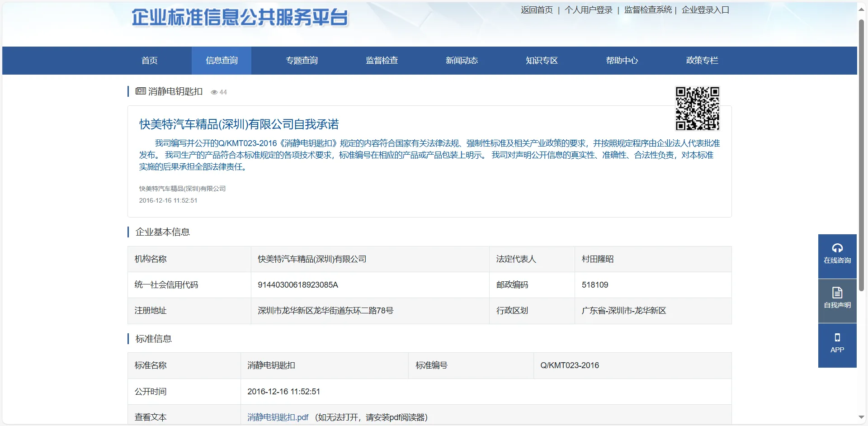The image size is (868, 426).
Task: Open the 个人用户登录 link
Action: 588,10
